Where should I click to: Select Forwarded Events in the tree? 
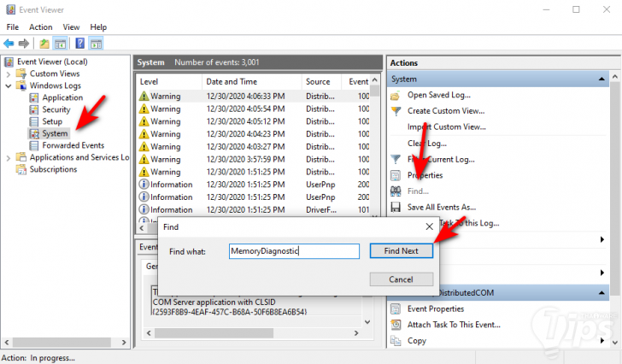click(x=73, y=145)
